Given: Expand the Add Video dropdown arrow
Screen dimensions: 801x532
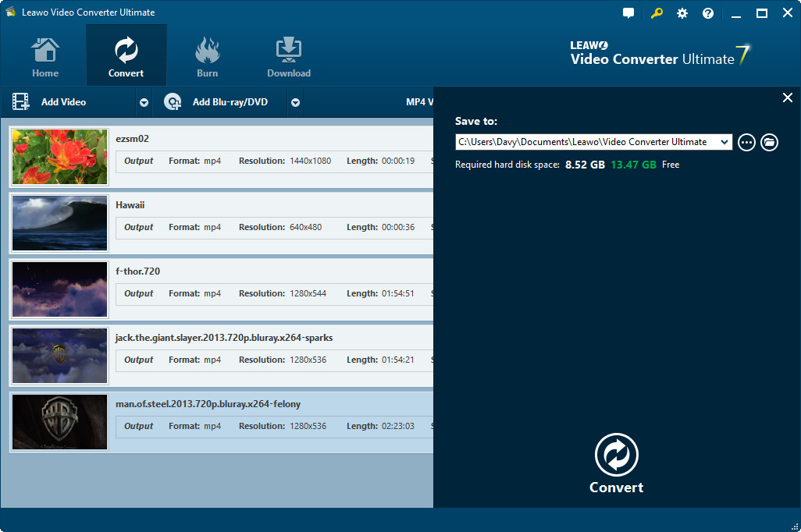Looking at the screenshot, I should coord(144,102).
